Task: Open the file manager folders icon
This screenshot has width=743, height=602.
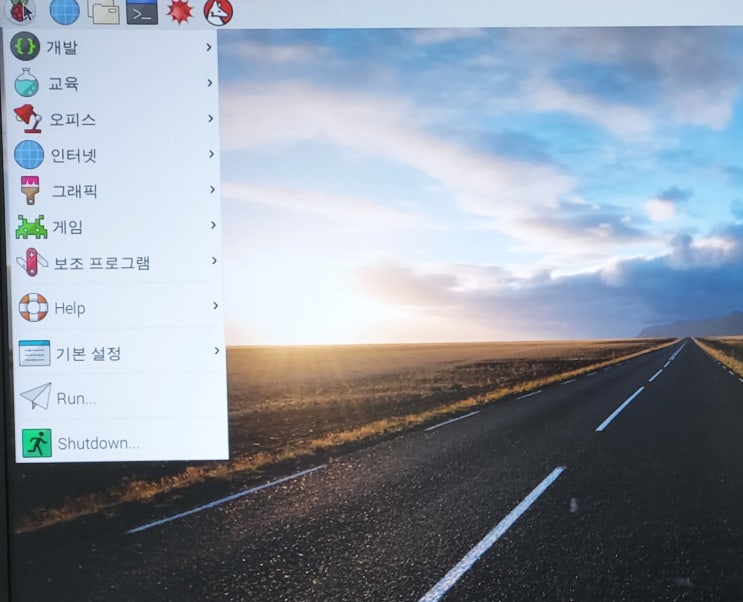Action: (104, 11)
